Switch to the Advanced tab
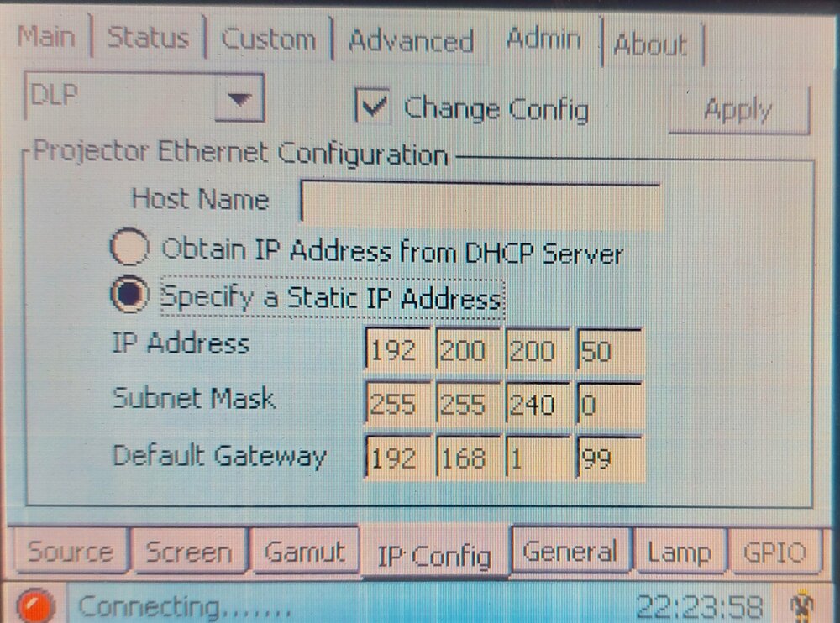This screenshot has height=623, width=840. coord(411,40)
